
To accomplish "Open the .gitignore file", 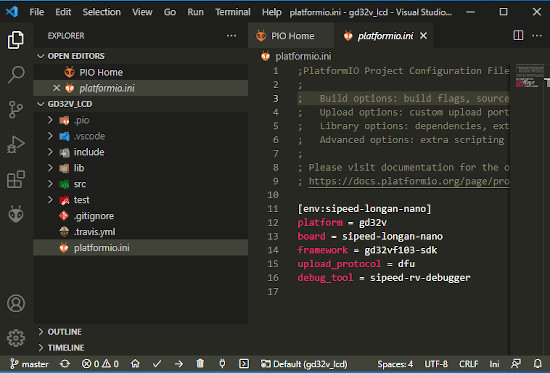I will point(140,216).
